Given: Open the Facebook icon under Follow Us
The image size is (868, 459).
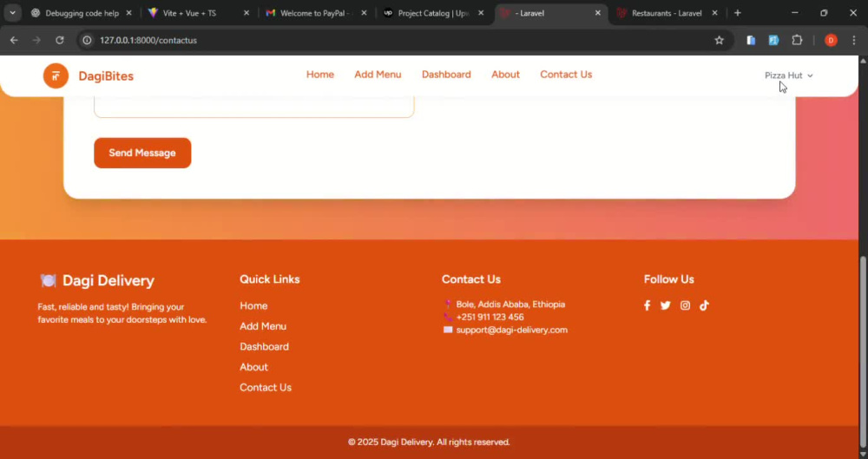Looking at the screenshot, I should [647, 305].
